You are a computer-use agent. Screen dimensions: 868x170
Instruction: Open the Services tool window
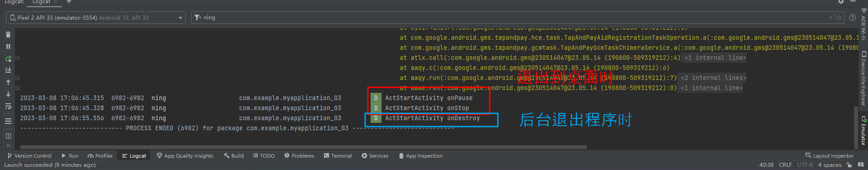pyautogui.click(x=375, y=156)
